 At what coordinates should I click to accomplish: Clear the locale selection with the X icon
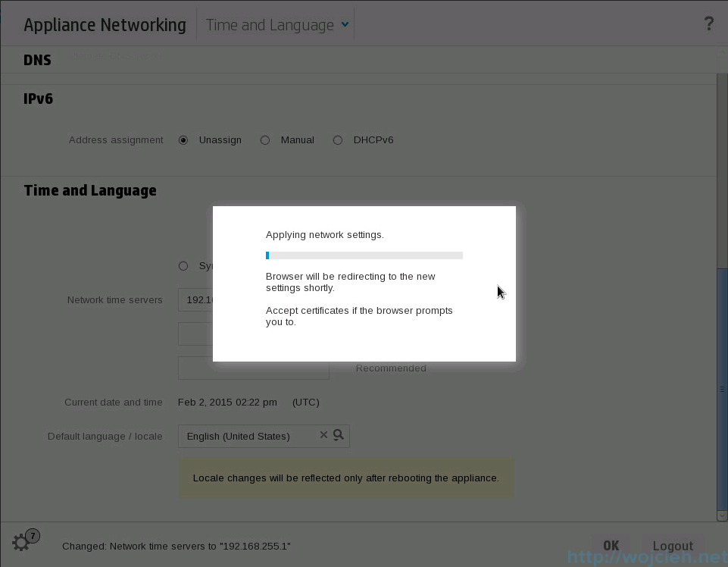pyautogui.click(x=323, y=435)
